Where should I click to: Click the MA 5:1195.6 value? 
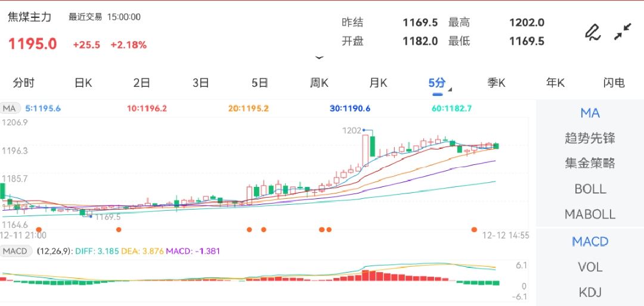43,108
